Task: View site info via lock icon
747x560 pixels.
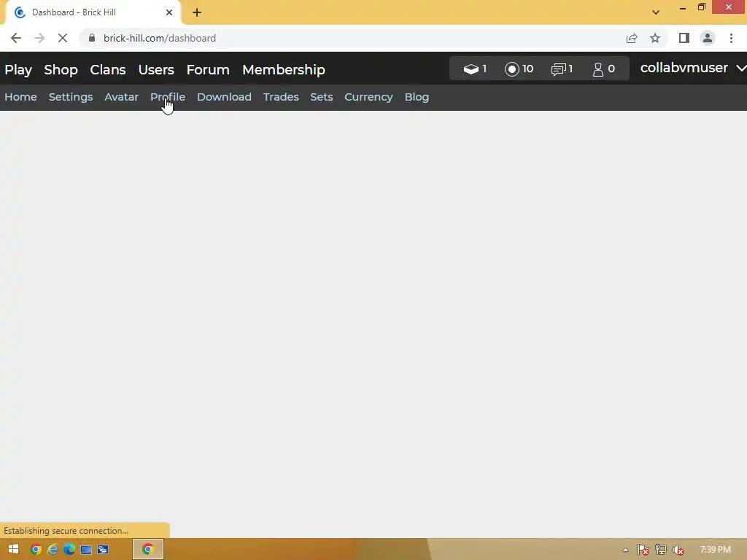Action: coord(91,38)
